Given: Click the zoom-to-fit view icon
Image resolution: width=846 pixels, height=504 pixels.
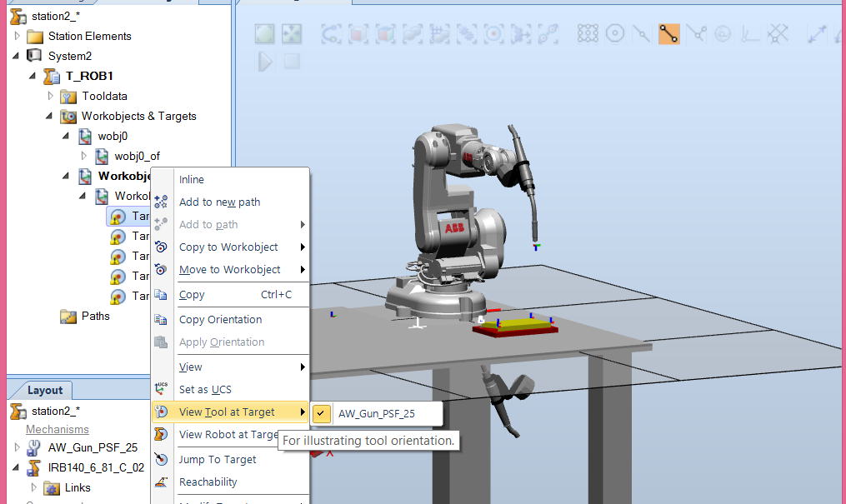Looking at the screenshot, I should (293, 33).
